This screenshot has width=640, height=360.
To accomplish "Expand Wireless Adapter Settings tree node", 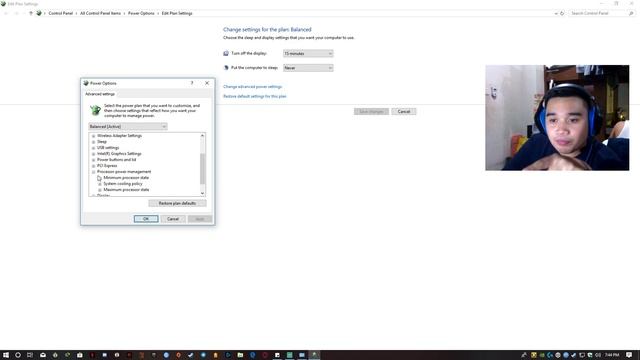I will (93, 136).
